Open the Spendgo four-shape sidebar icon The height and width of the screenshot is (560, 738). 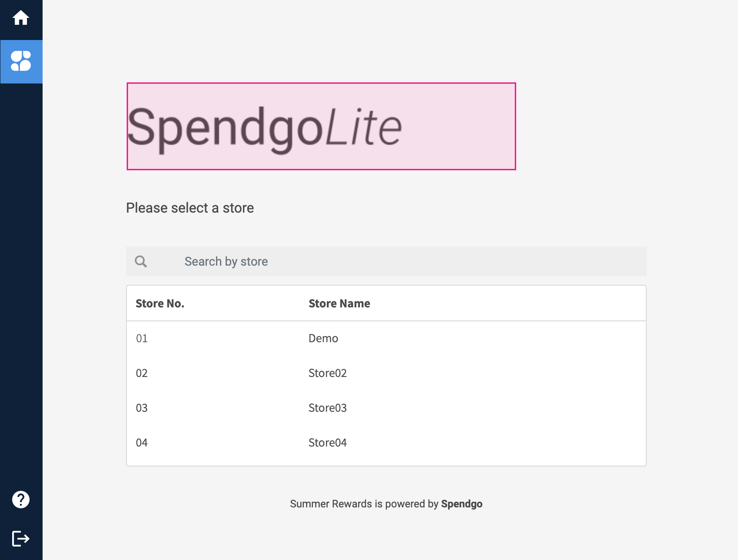[x=21, y=61]
